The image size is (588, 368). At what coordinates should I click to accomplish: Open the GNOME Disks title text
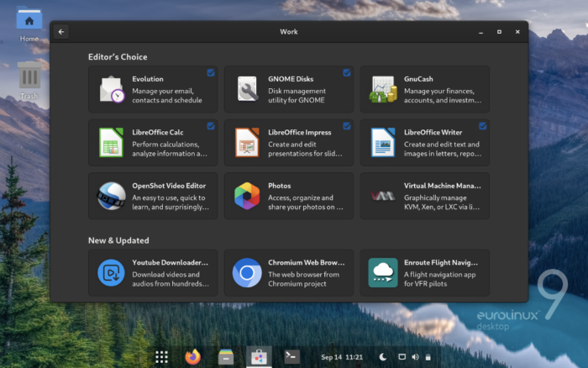(291, 79)
